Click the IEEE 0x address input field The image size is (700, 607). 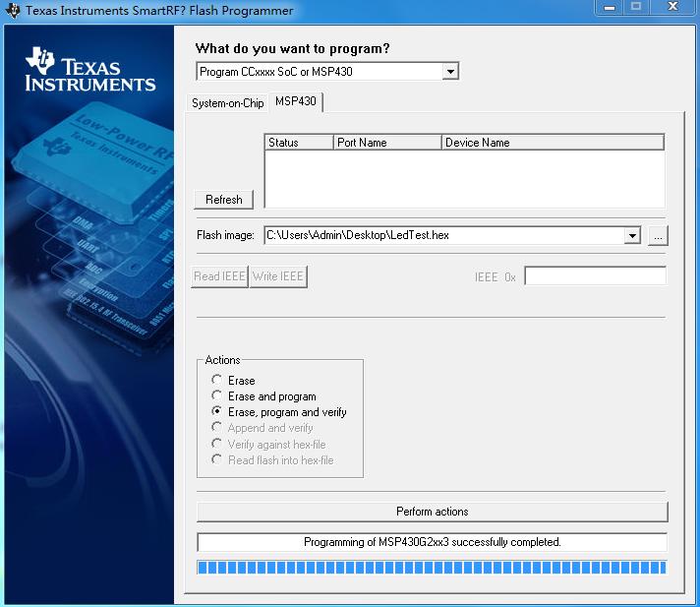(596, 276)
